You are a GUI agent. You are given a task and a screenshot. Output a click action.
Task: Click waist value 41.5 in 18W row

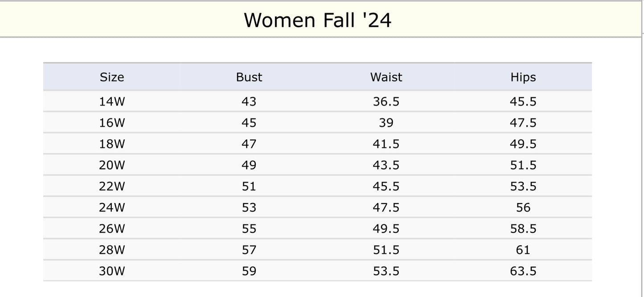386,144
